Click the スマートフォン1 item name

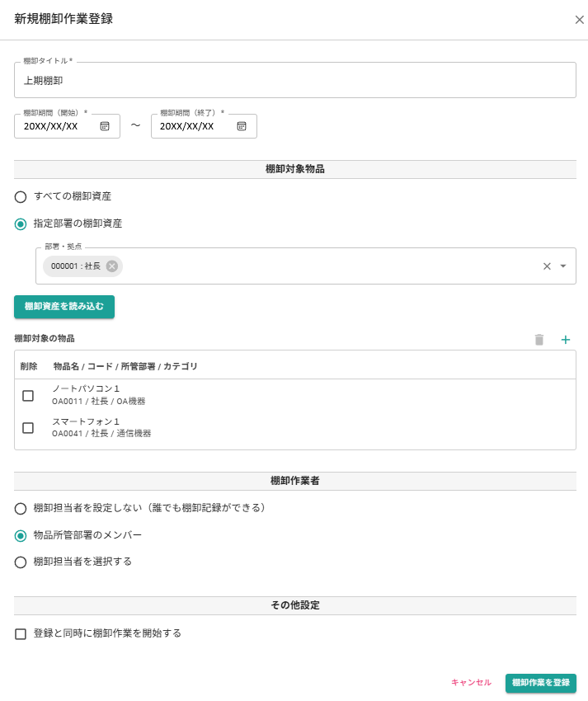coord(86,421)
